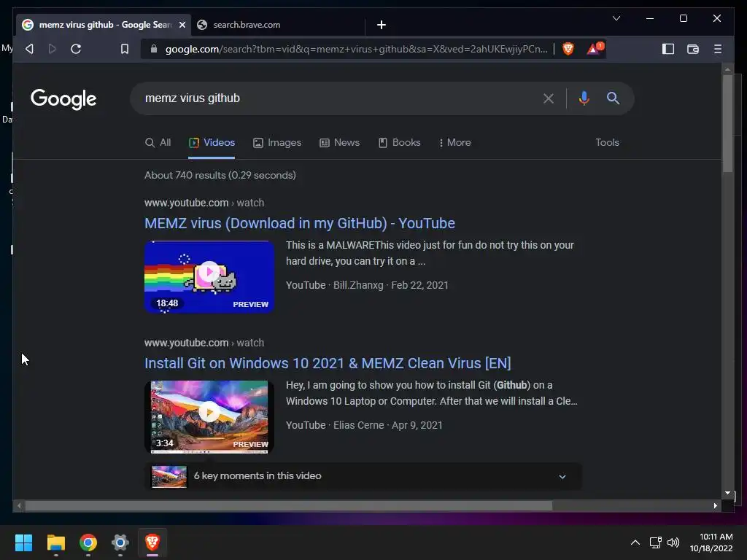Click the vertical scrollbar down arrow
The width and height of the screenshot is (747, 560).
[727, 493]
